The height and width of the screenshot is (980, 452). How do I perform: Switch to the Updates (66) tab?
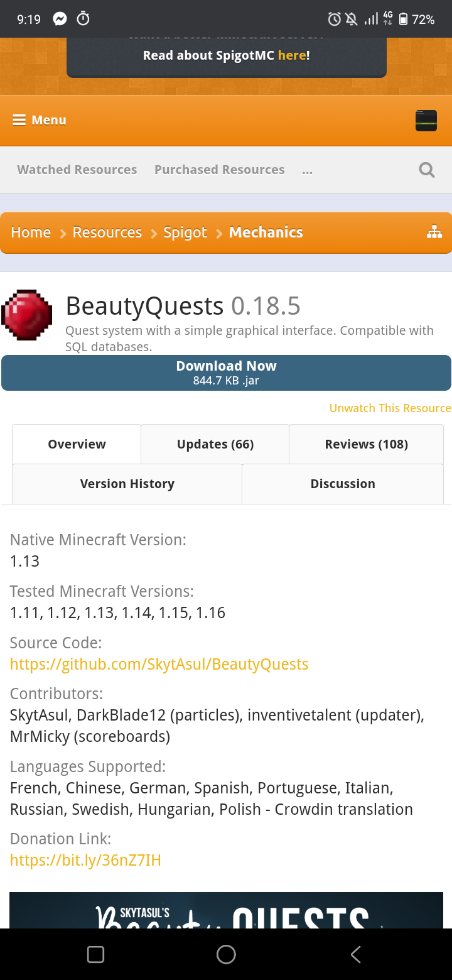[215, 444]
